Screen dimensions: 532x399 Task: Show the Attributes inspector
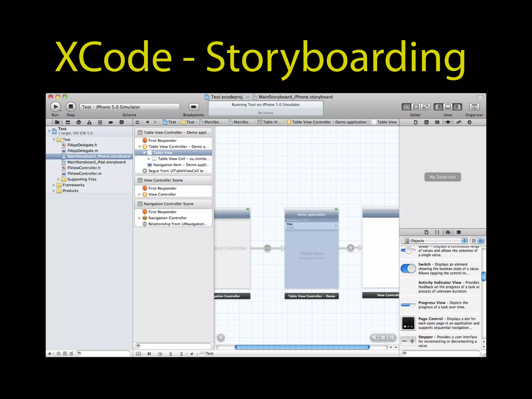click(x=448, y=122)
